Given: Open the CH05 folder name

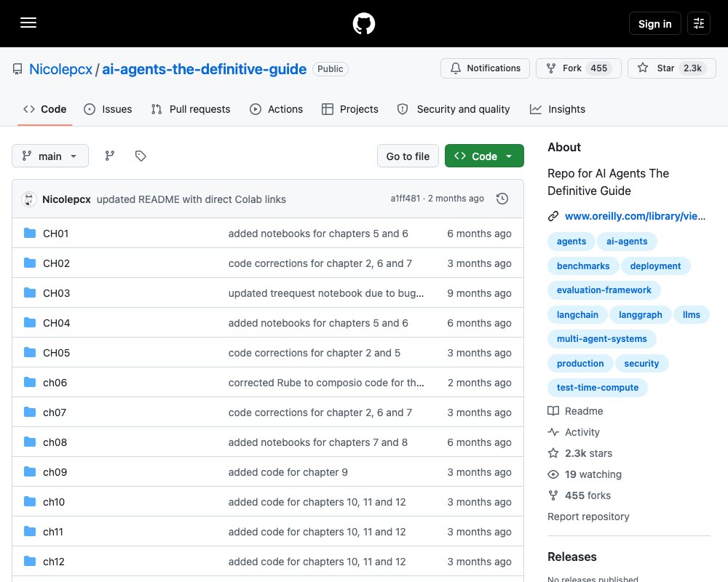Looking at the screenshot, I should tap(56, 353).
